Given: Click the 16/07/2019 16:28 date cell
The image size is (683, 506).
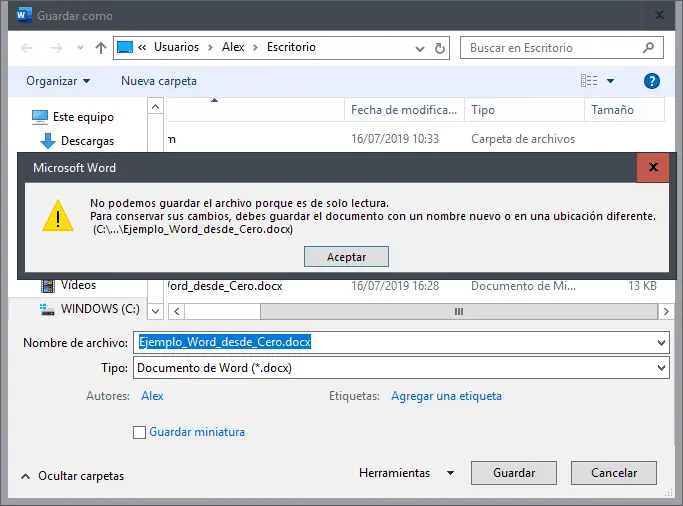Looking at the screenshot, I should 395,286.
